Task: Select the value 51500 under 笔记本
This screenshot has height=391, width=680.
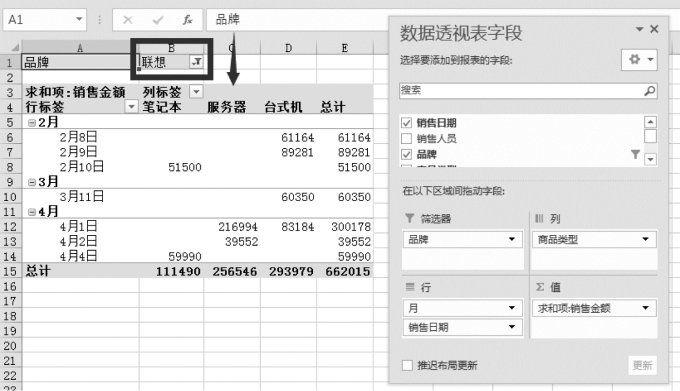Action: (x=185, y=167)
